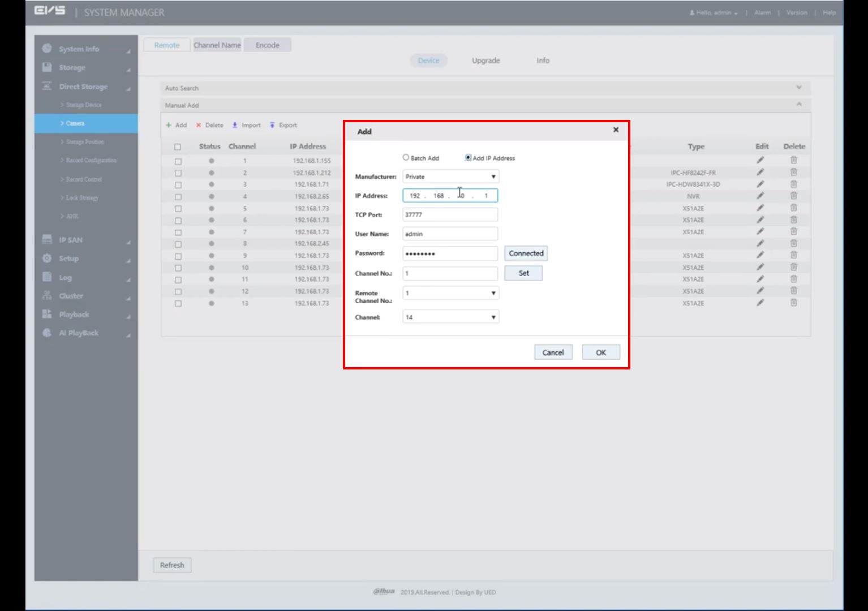Click the AI PlayBack sidebar icon
Screen dimensions: 868x611
47,333
